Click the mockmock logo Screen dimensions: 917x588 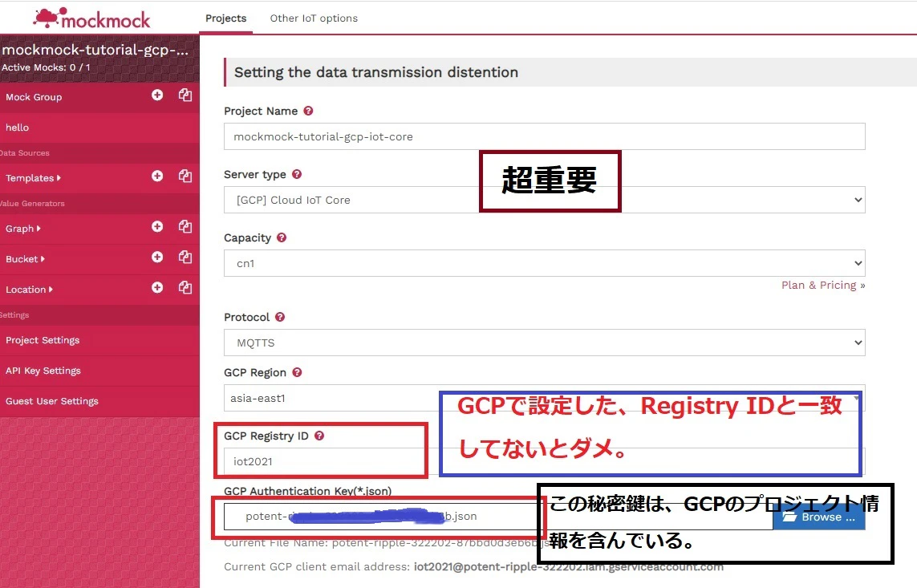pos(91,18)
